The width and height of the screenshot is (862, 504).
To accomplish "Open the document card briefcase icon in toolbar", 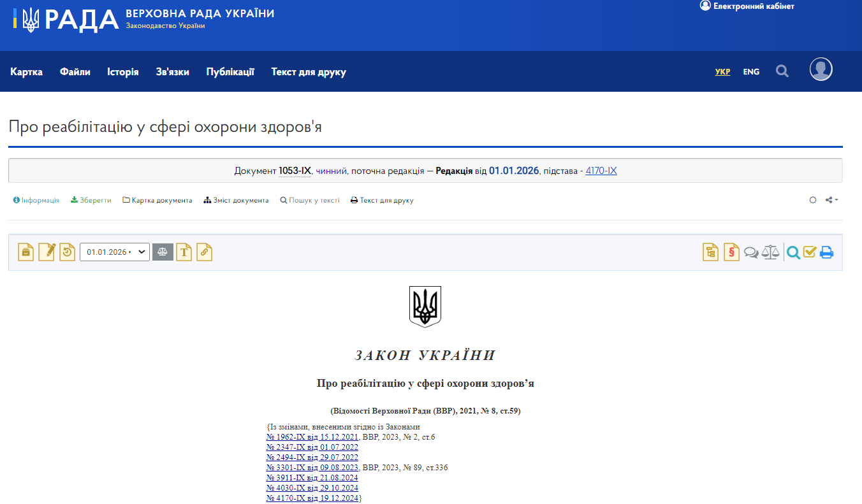I will coord(26,252).
